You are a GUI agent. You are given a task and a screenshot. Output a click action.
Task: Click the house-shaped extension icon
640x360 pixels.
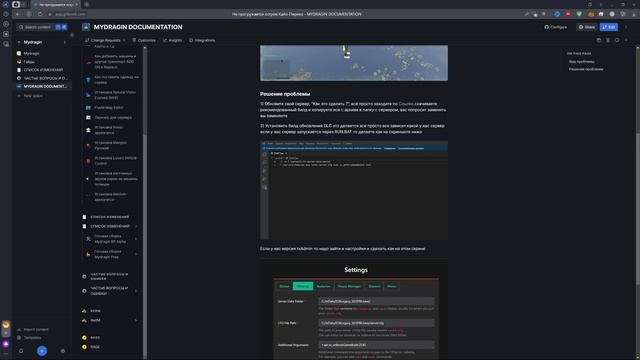(x=601, y=14)
